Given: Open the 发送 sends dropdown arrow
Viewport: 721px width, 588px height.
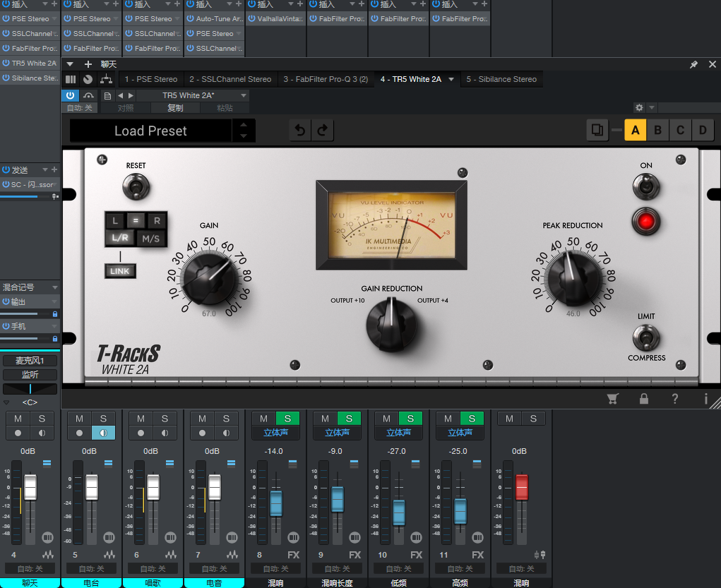Looking at the screenshot, I should [x=45, y=169].
